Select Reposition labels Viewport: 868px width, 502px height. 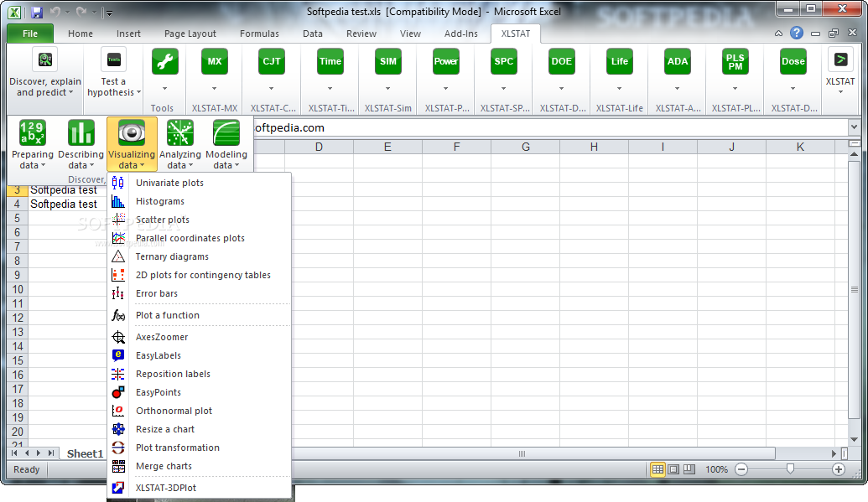point(199,374)
